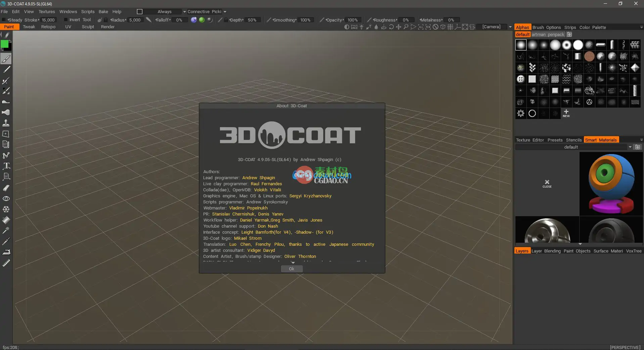Select the Text tool (T icon)
The image size is (644, 350).
6,166
